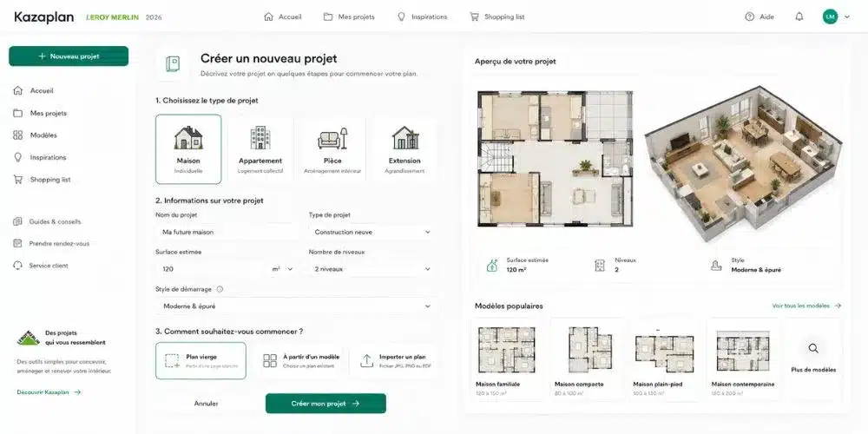This screenshot has width=868, height=434.
Task: Click the bulb icon beside sidebar Inspirations
Action: pyautogui.click(x=17, y=157)
